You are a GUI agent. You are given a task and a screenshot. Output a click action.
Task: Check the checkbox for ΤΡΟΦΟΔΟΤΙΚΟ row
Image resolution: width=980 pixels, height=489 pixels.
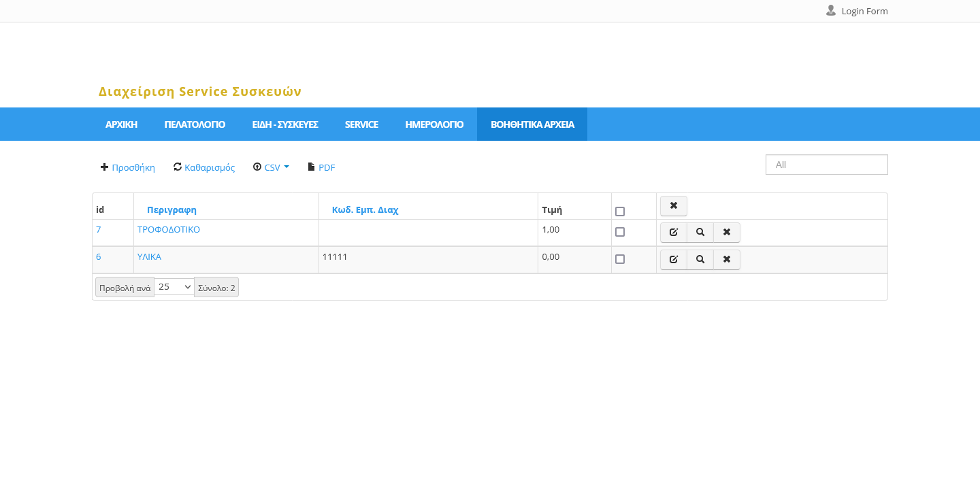[x=620, y=232]
